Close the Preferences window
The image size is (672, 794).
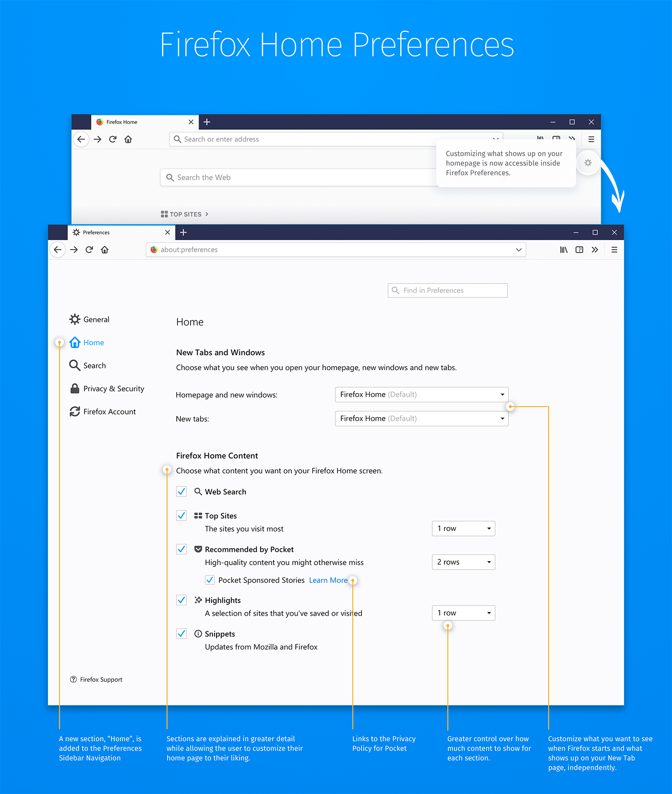[614, 232]
